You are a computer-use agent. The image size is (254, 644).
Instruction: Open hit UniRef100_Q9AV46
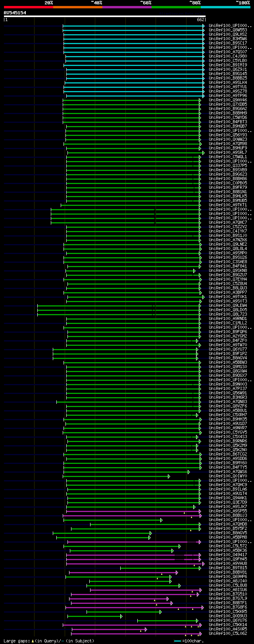228,100
